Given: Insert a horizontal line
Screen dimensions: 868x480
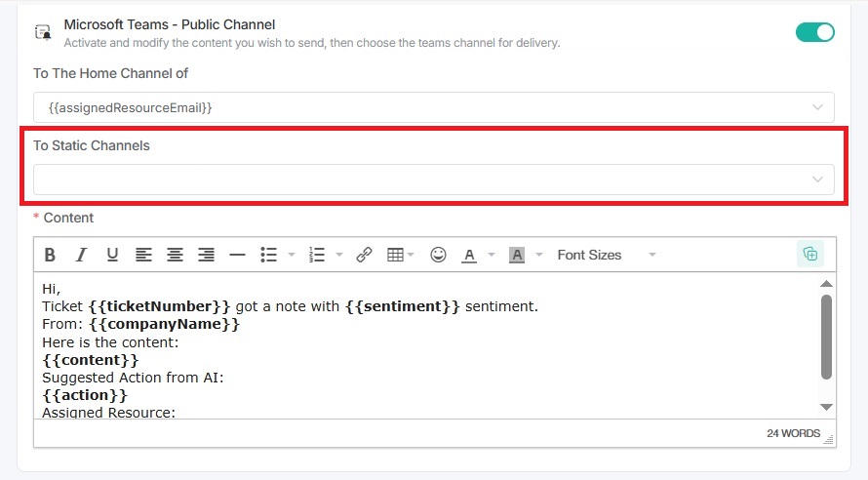Looking at the screenshot, I should (x=238, y=255).
